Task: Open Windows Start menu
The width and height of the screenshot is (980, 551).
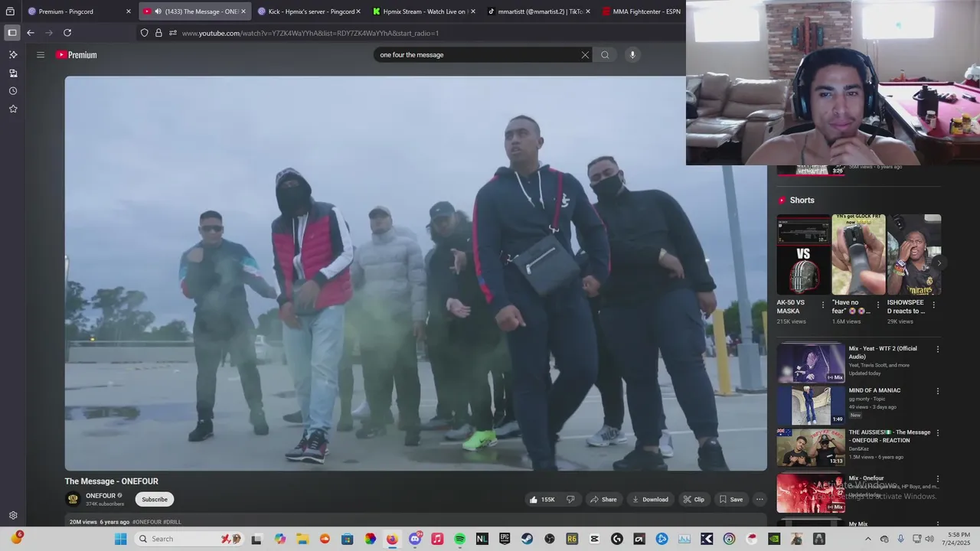Action: tap(120, 539)
